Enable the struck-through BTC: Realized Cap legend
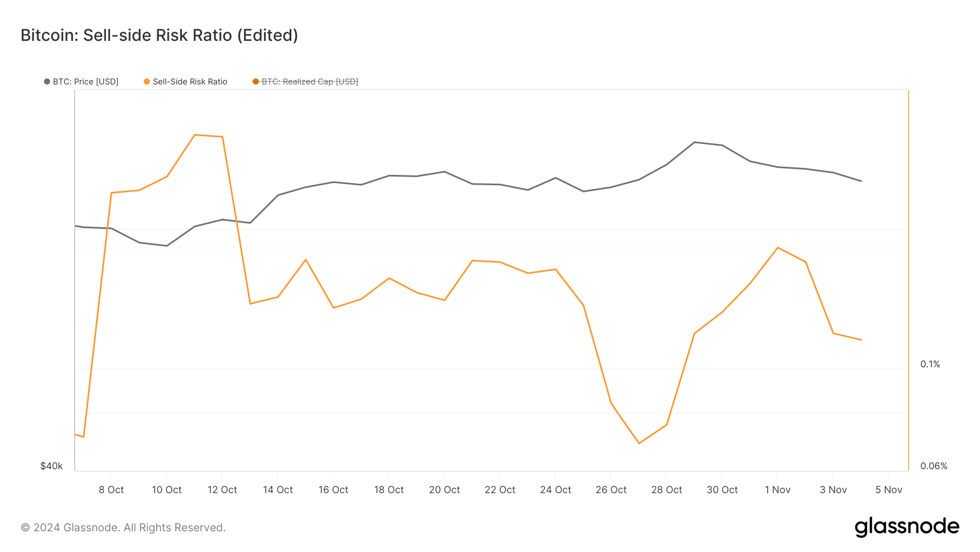 [305, 82]
